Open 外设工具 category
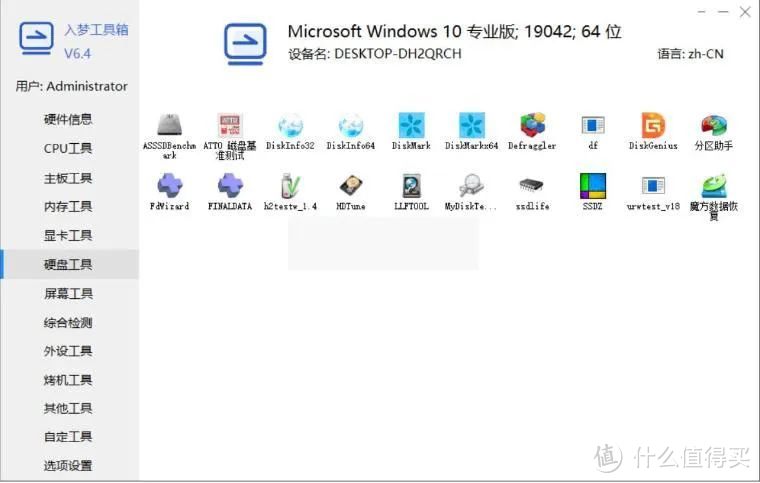Screen dimensions: 760x483 [68, 351]
